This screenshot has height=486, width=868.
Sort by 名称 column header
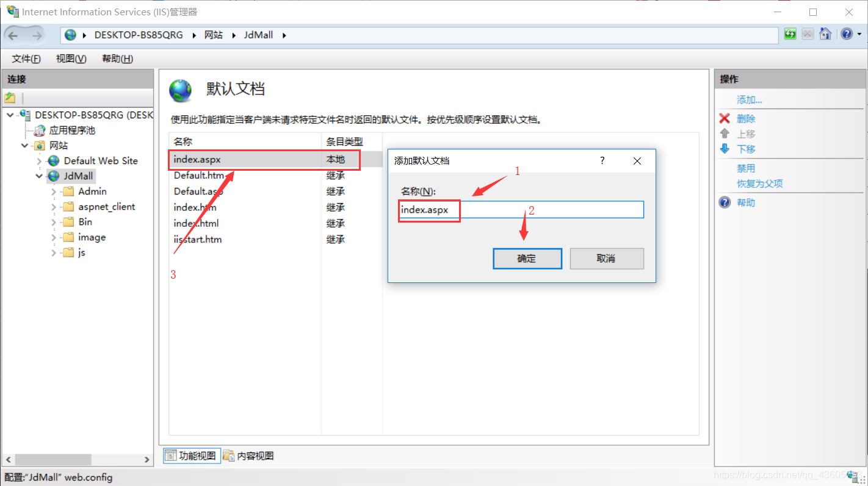[x=245, y=141]
